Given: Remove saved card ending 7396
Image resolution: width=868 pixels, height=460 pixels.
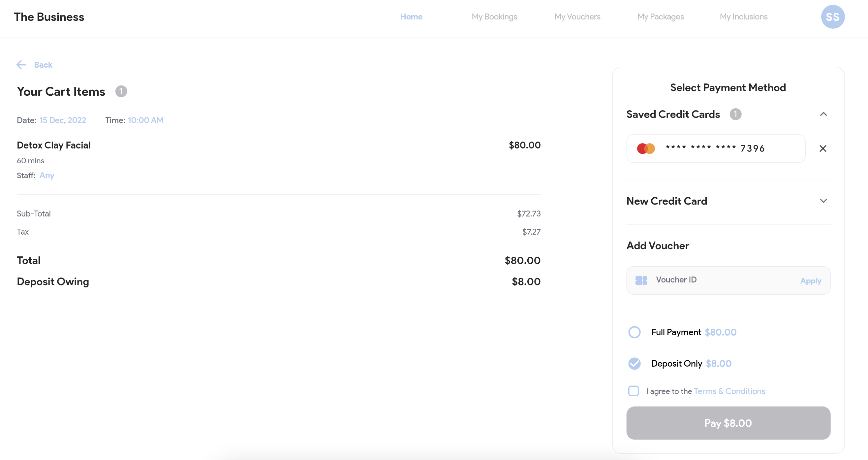Looking at the screenshot, I should (823, 148).
